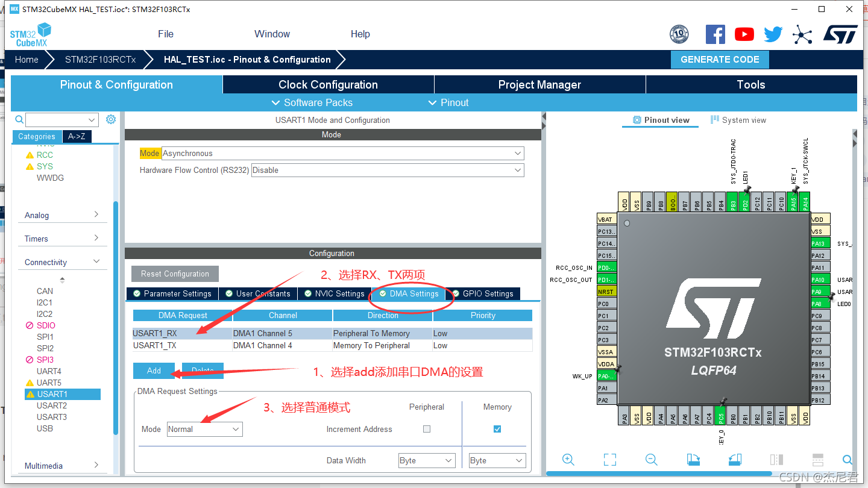Screen dimensions: 868x488
Task: Switch category list to A->Z
Action: click(77, 136)
